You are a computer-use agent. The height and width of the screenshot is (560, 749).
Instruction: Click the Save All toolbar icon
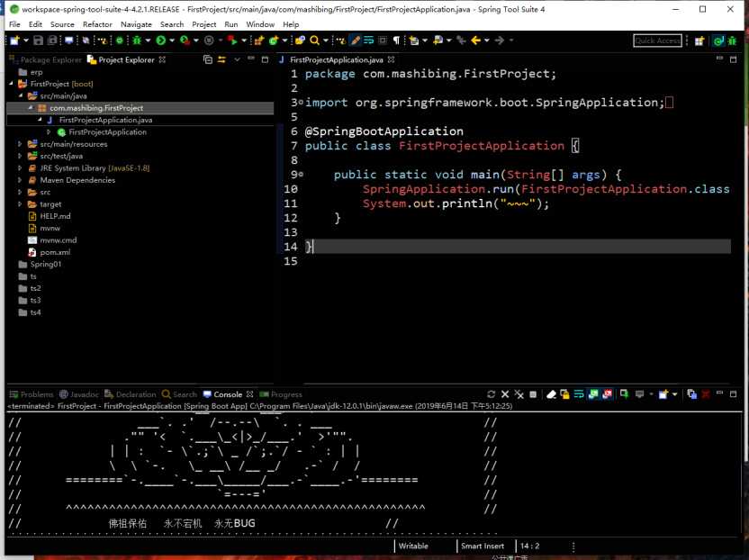click(x=52, y=41)
